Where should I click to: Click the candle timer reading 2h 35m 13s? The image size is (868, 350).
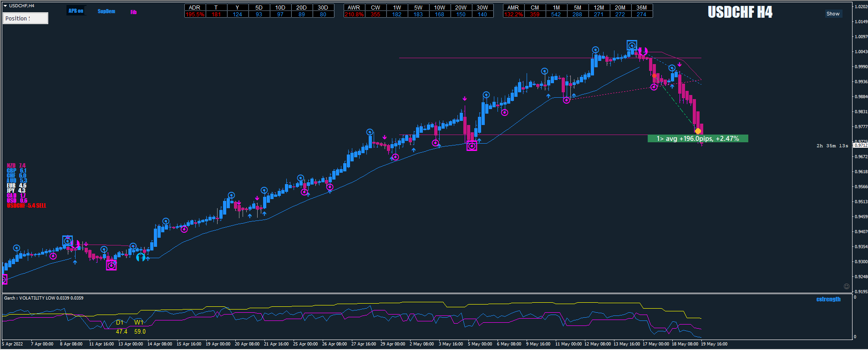pyautogui.click(x=832, y=146)
